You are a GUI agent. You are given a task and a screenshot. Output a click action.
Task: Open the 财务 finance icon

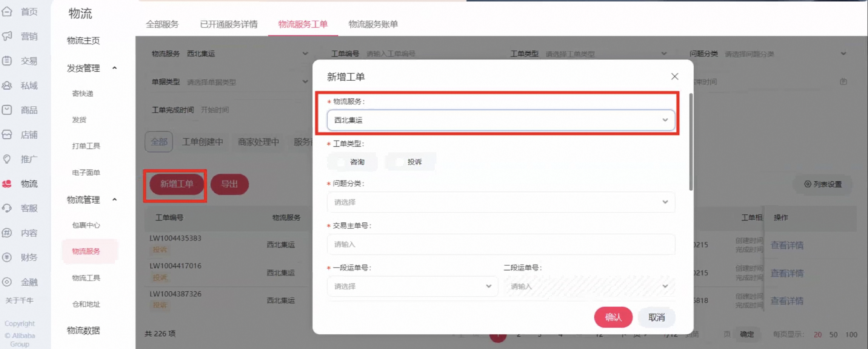[7, 257]
